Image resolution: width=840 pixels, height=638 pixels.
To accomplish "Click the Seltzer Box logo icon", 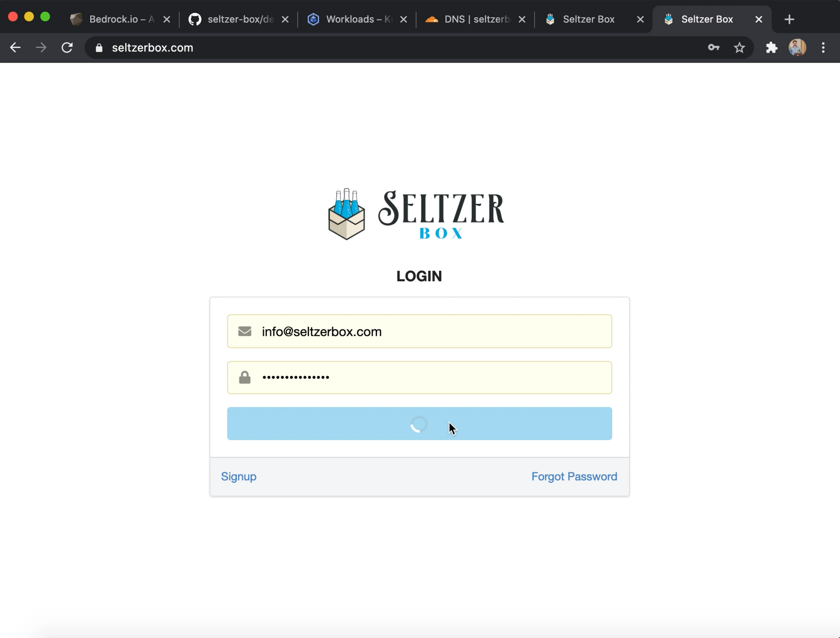I will click(346, 214).
